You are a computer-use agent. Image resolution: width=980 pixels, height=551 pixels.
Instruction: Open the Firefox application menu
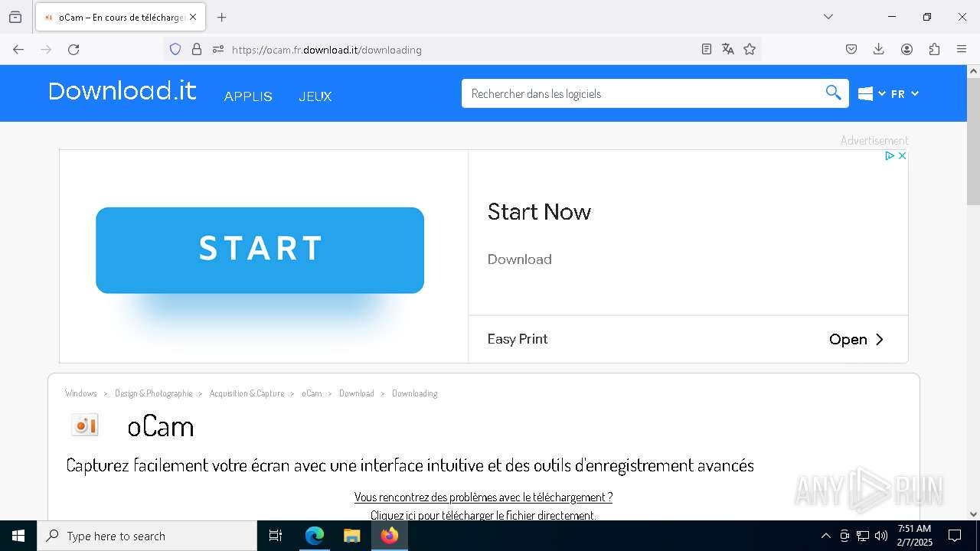pyautogui.click(x=962, y=50)
